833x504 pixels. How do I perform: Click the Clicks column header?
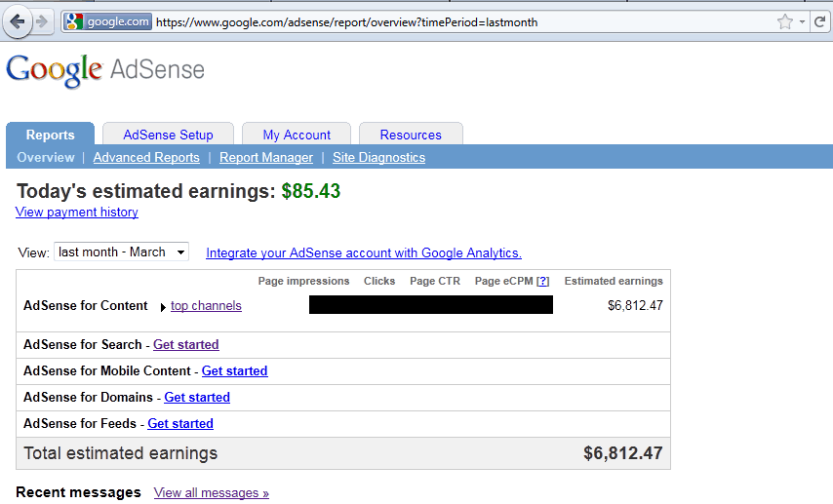[379, 281]
